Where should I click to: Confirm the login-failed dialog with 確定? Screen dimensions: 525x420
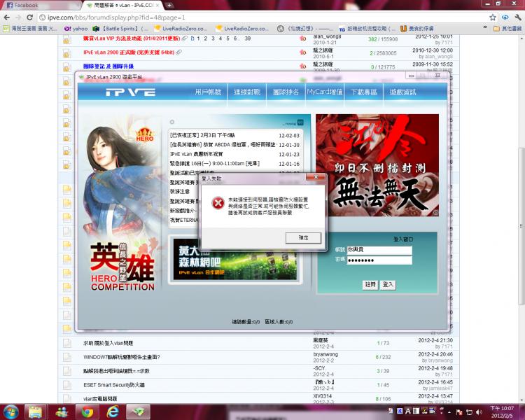click(x=303, y=238)
